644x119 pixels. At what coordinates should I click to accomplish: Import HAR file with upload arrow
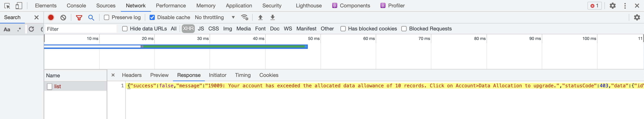[260, 17]
